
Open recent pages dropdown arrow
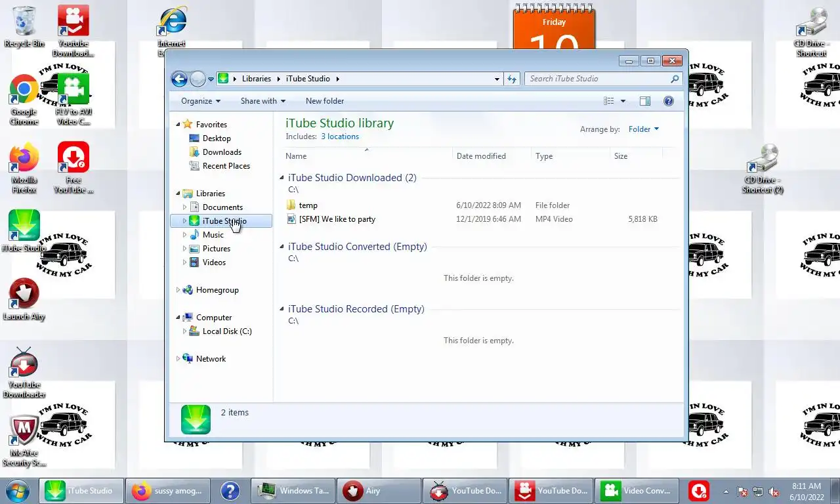(211, 79)
